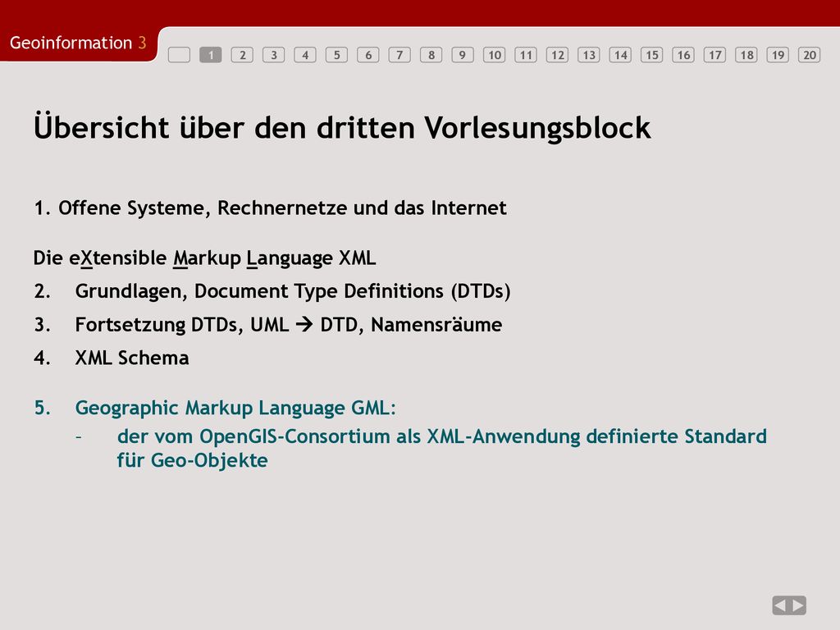840x630 pixels.
Task: Click the Geoinformation 3 header label
Action: (78, 43)
